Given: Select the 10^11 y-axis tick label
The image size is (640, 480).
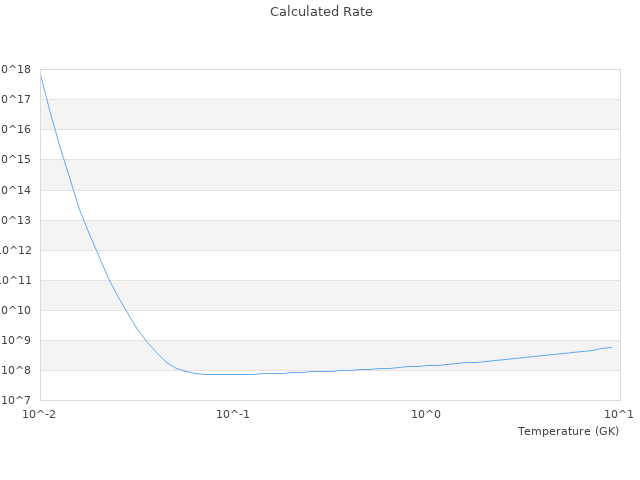Looking at the screenshot, I should coord(17,280).
